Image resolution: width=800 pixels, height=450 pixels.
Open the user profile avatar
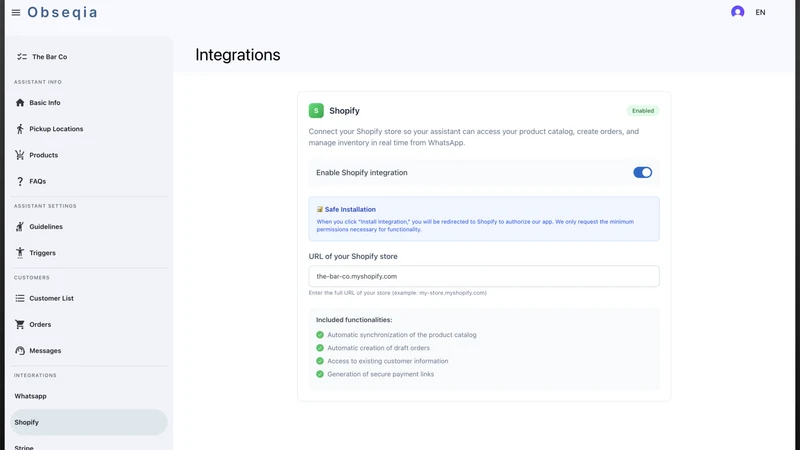point(737,12)
